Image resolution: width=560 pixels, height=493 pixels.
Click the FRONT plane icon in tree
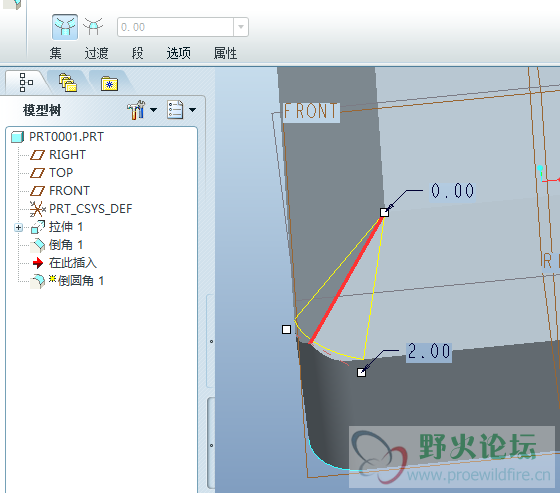pyautogui.click(x=38, y=191)
